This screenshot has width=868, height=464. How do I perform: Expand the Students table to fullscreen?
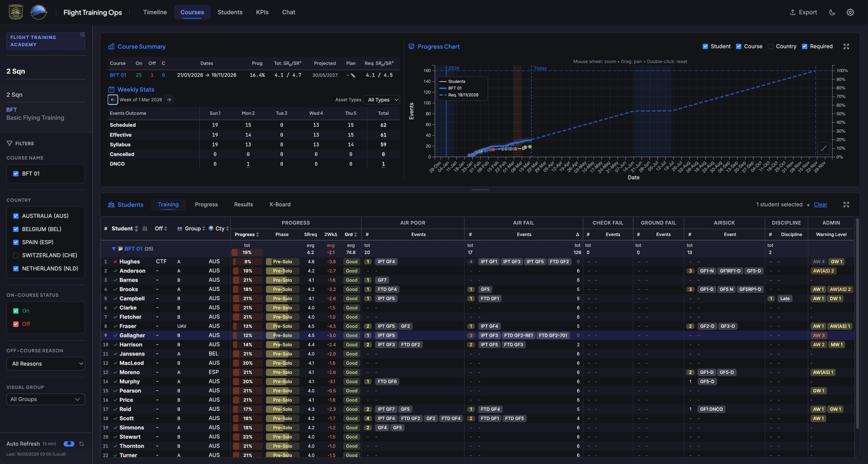846,204
